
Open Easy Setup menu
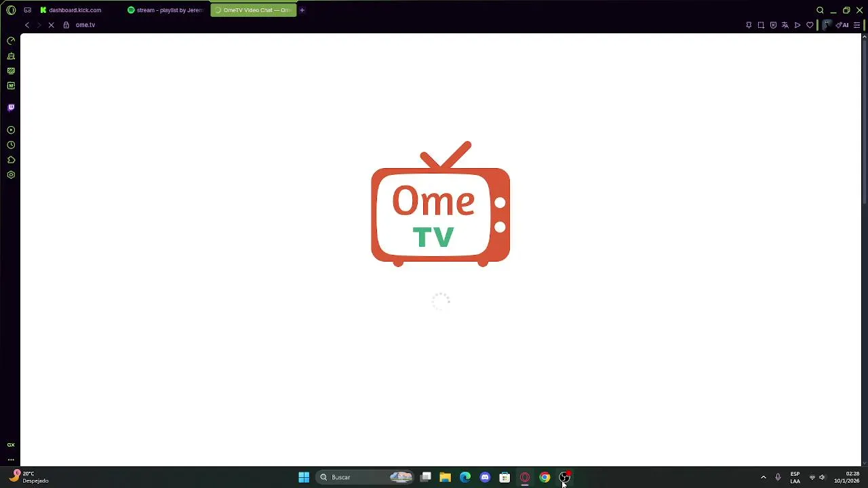[856, 25]
